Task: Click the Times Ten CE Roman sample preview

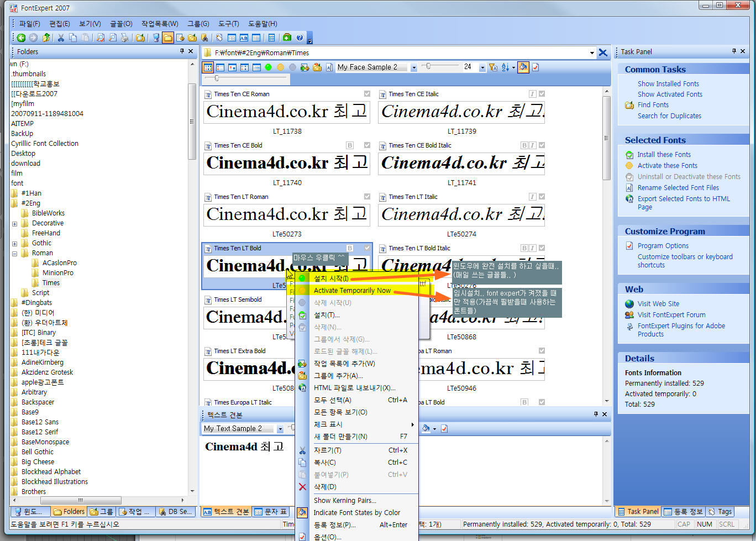Action: coord(287,112)
